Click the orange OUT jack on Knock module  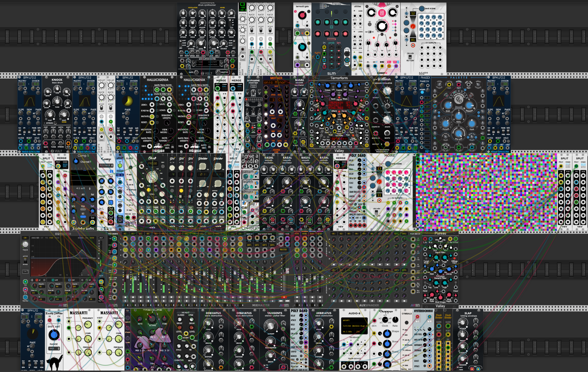[x=68, y=144]
